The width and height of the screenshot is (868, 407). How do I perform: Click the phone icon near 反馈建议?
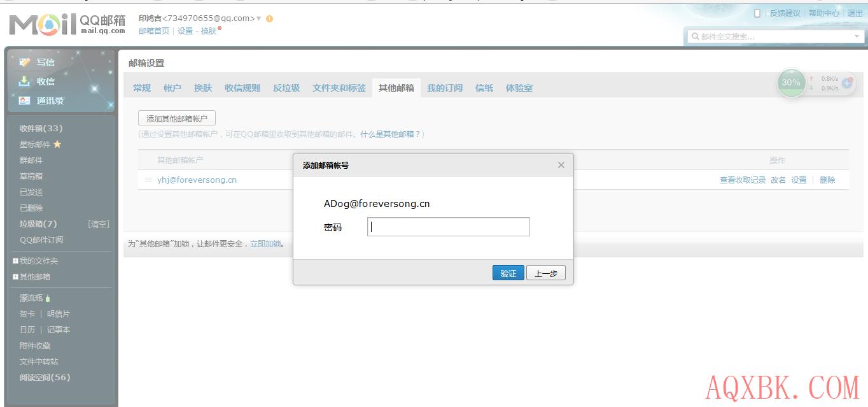click(757, 13)
